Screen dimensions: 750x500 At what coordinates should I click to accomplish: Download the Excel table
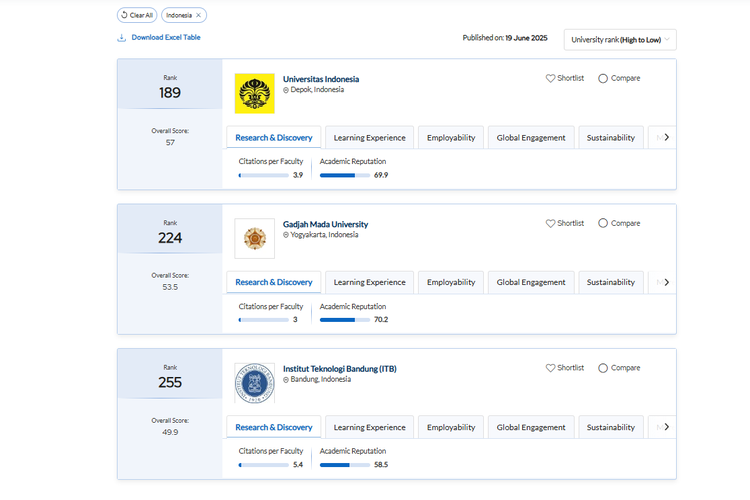159,38
